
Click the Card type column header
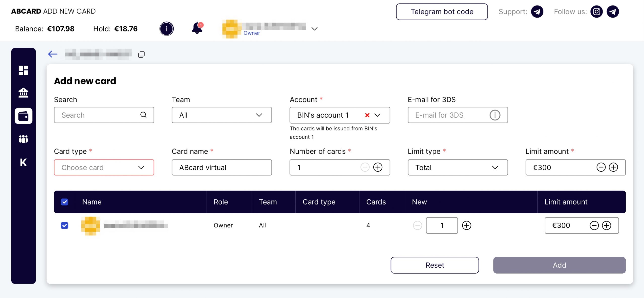tap(319, 202)
